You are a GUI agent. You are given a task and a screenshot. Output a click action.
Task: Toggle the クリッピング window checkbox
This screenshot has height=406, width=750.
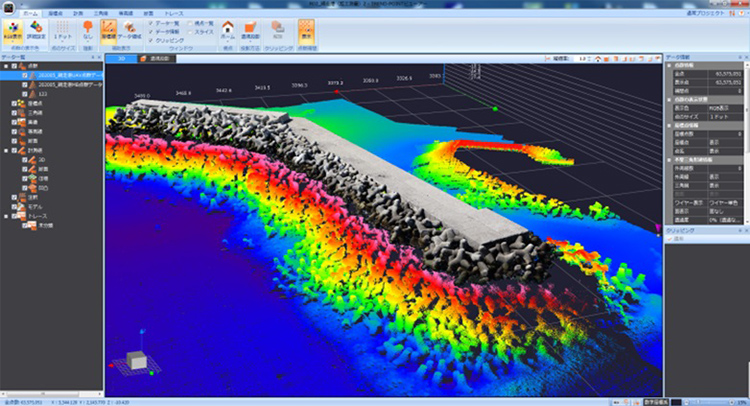point(151,41)
